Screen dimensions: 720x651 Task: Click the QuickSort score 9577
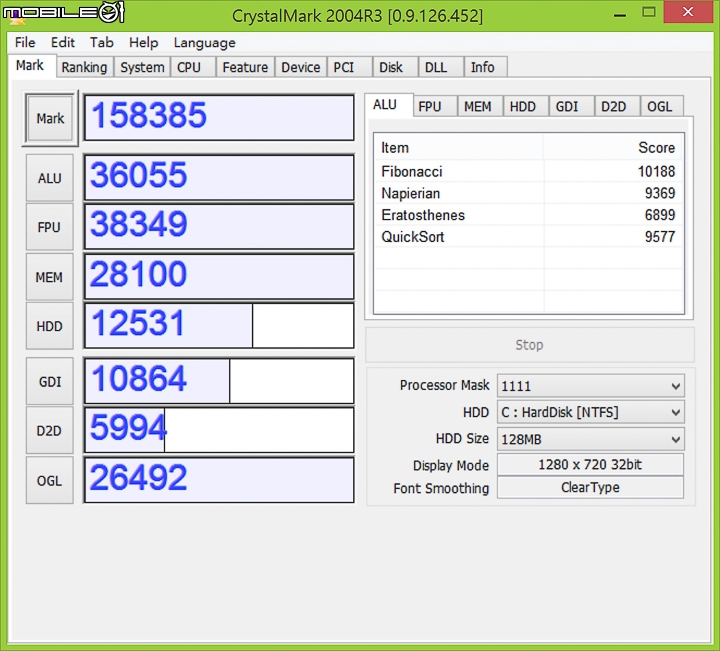click(660, 237)
